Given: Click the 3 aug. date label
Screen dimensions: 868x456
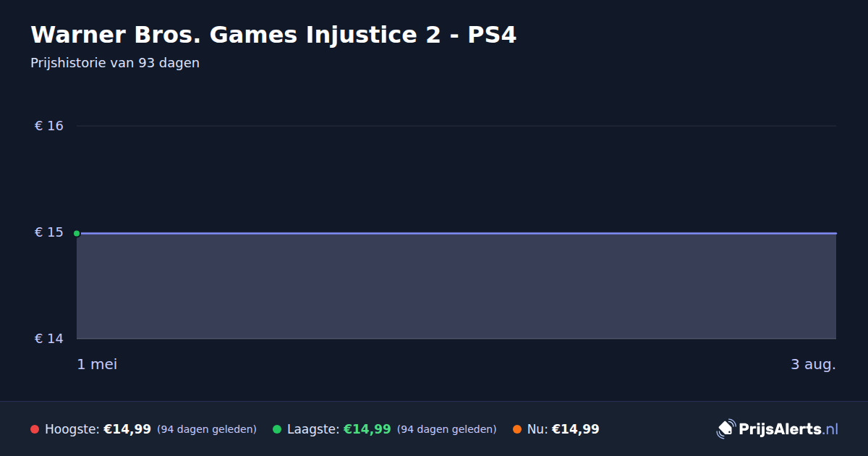Looking at the screenshot, I should pyautogui.click(x=813, y=364).
